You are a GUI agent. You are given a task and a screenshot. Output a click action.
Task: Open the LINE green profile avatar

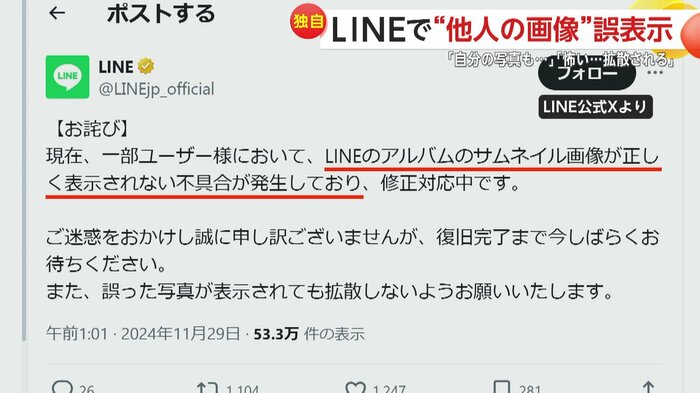pyautogui.click(x=67, y=77)
